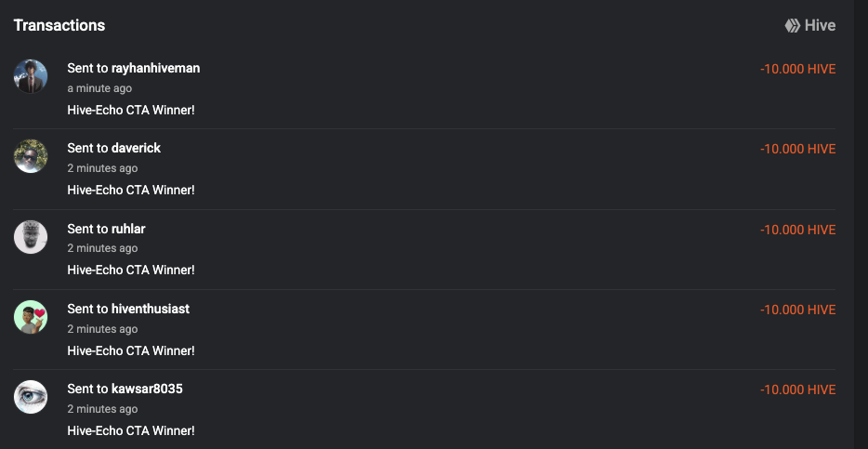The image size is (868, 449).
Task: Click -10.000 HIVE amount for rayhanhiveman
Action: click(x=797, y=69)
